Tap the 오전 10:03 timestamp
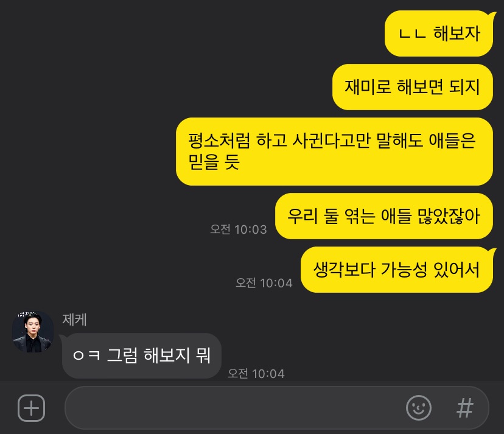Viewport: 504px width, 434px height. point(239,229)
